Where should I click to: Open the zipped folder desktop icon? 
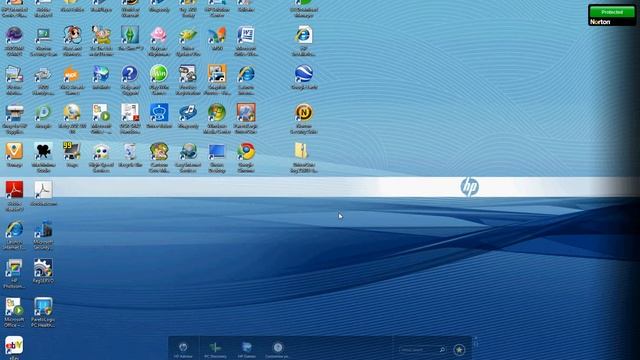pyautogui.click(x=301, y=151)
